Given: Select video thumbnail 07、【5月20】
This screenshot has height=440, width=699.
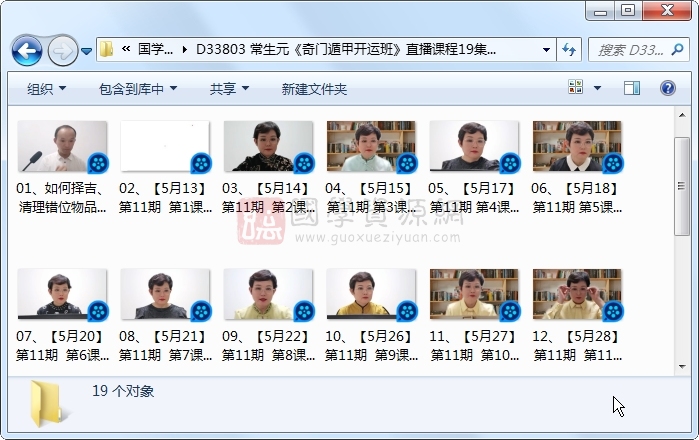Looking at the screenshot, I should (x=62, y=294).
